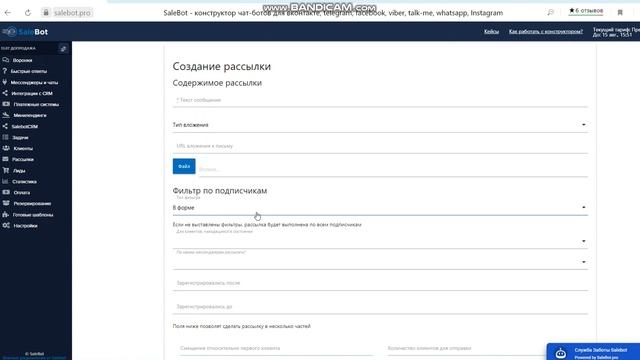Open Лиды shopping cart icon
The width and height of the screenshot is (640, 360).
(x=6, y=170)
